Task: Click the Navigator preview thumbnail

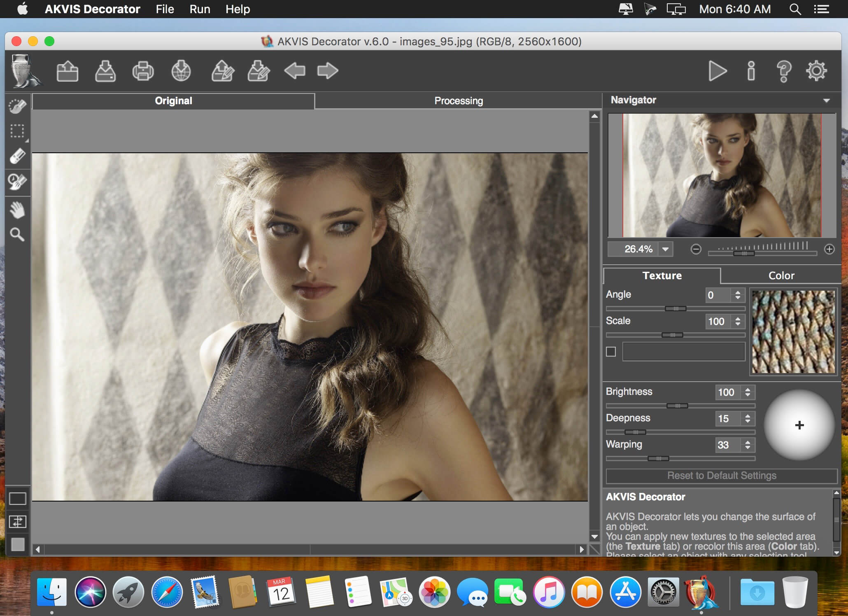Action: [722, 175]
